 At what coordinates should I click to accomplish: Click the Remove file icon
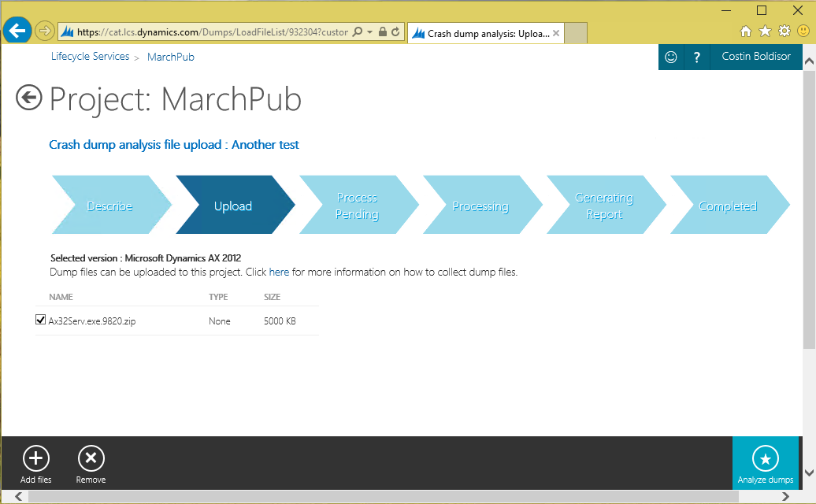(91, 458)
